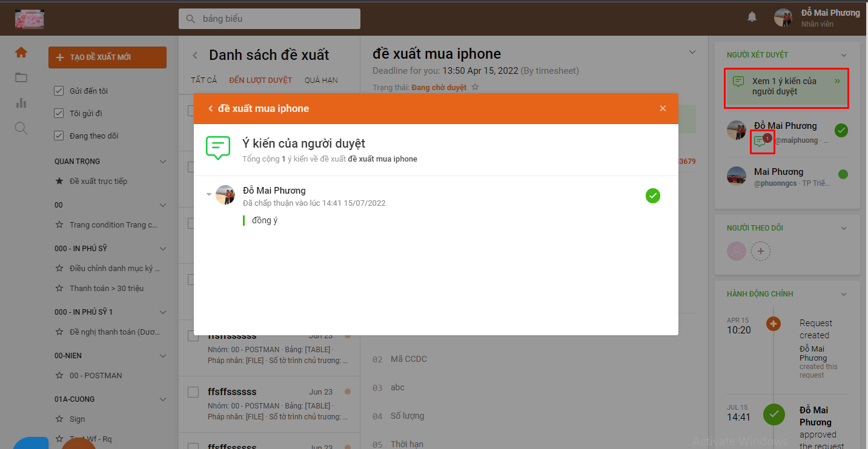Click star next to Đang chờ duyệt status
The image size is (868, 449).
(475, 87)
